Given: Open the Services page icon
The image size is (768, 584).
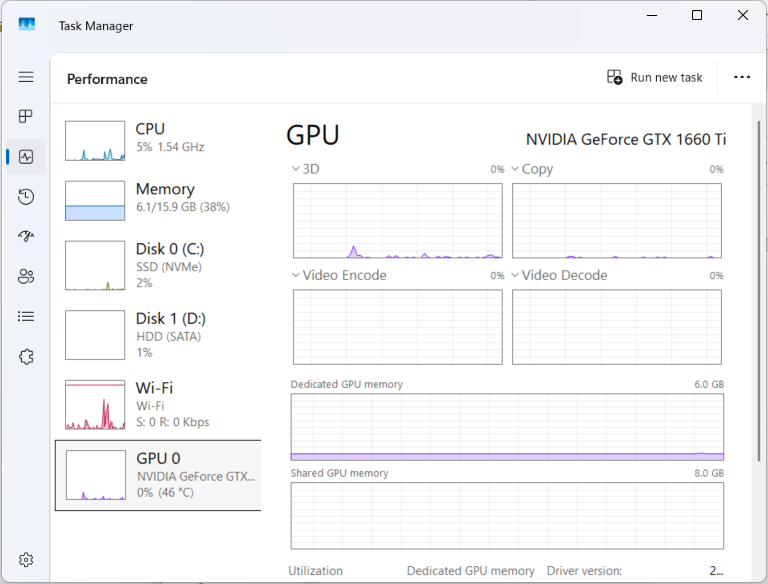Looking at the screenshot, I should pos(26,357).
